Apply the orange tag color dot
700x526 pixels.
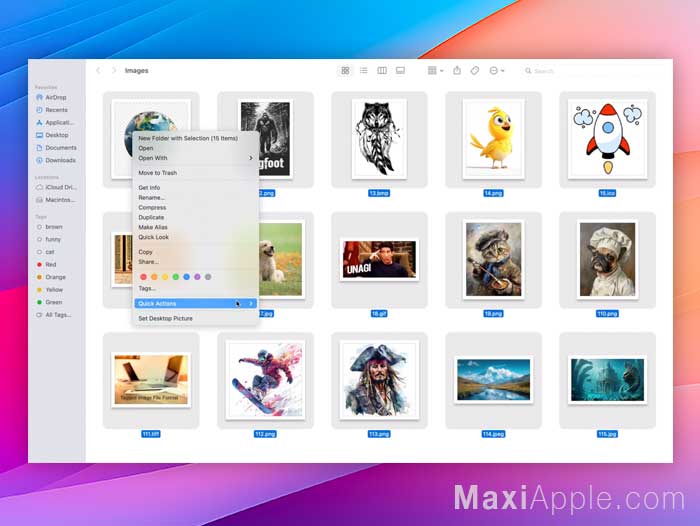[x=154, y=277]
